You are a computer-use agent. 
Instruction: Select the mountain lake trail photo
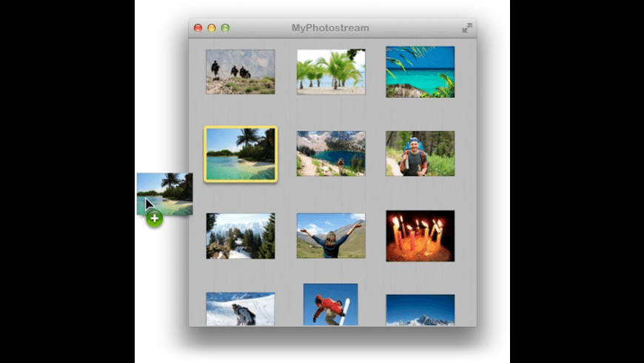click(331, 154)
